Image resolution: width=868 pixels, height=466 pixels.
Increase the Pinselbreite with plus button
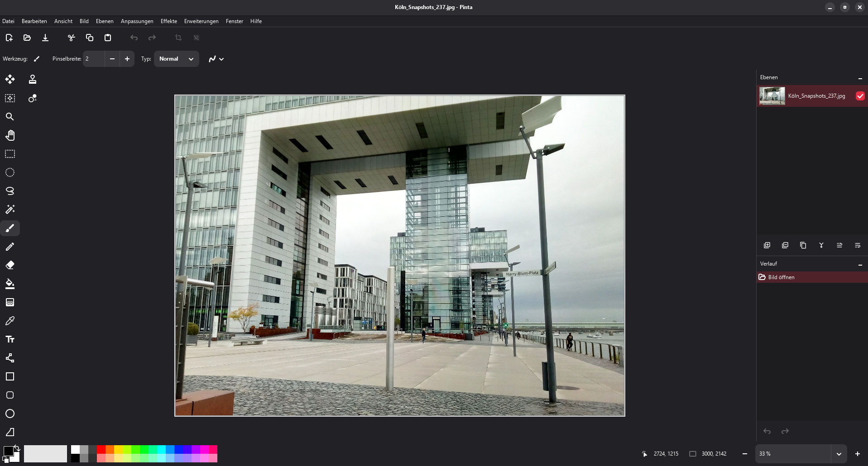[x=127, y=59]
